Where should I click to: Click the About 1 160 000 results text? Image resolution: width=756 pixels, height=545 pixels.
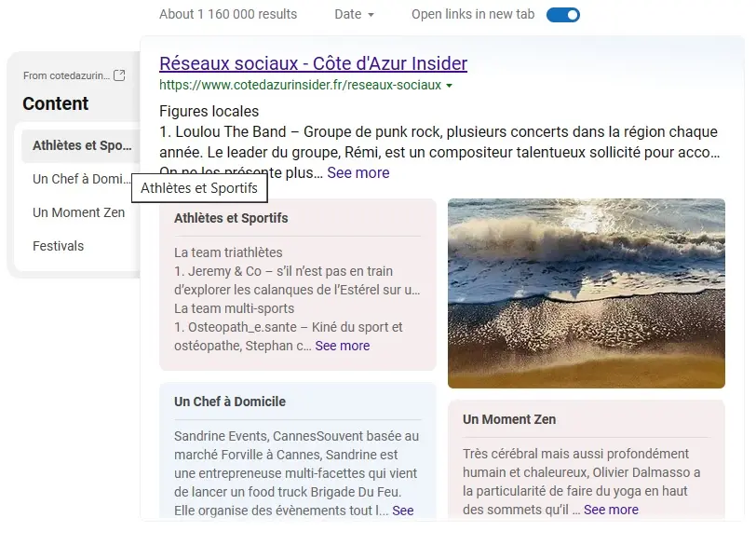(x=228, y=14)
